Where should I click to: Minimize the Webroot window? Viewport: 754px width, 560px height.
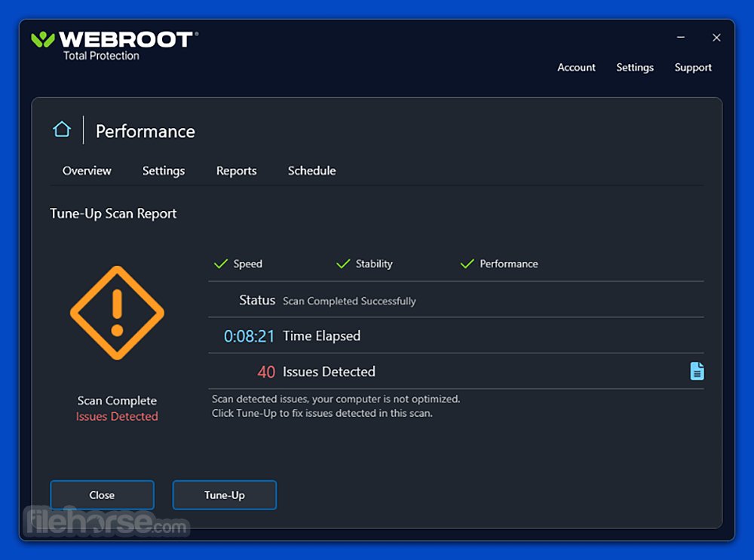[x=680, y=37]
